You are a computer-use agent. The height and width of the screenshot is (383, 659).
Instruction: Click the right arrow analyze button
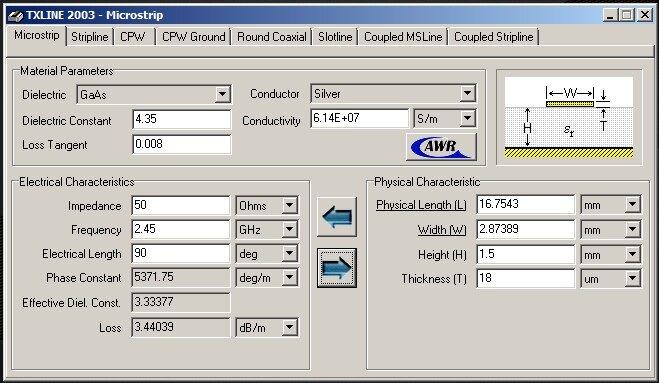click(x=337, y=268)
